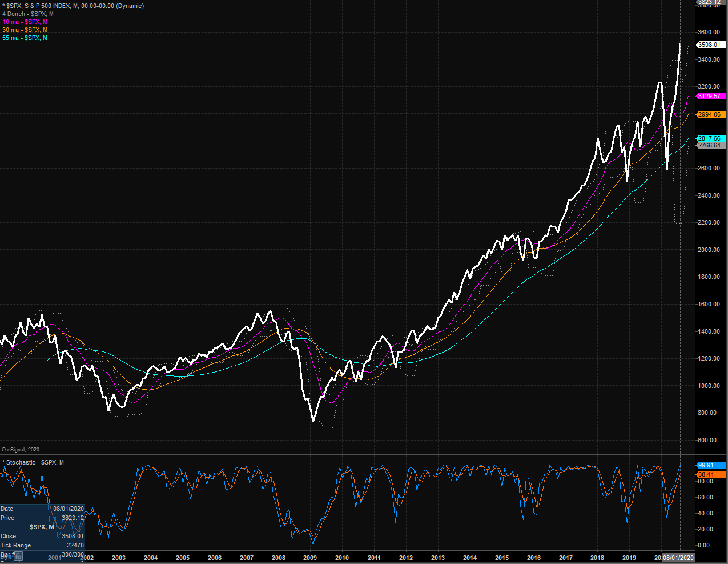Click the 2004 year label on time axis
The image size is (728, 564).
point(151,558)
